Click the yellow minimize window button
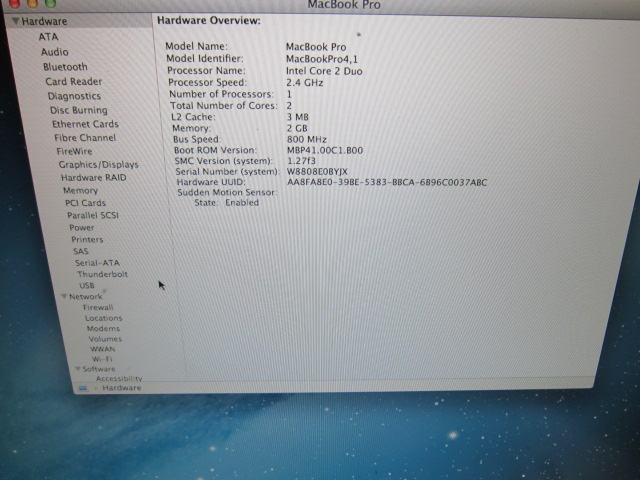The image size is (640, 480). pyautogui.click(x=33, y=3)
